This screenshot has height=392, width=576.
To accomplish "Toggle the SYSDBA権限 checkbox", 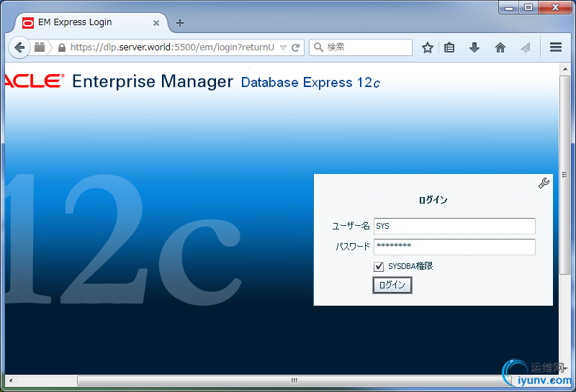I will (x=379, y=266).
